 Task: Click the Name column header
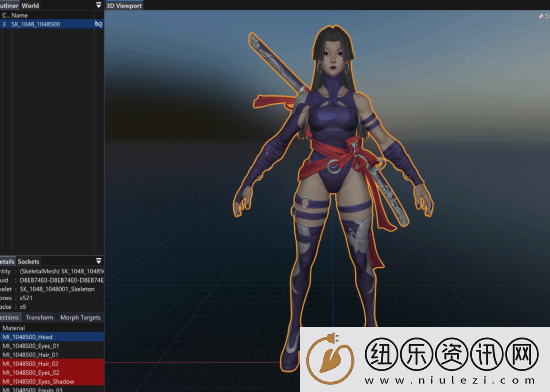pyautogui.click(x=20, y=15)
